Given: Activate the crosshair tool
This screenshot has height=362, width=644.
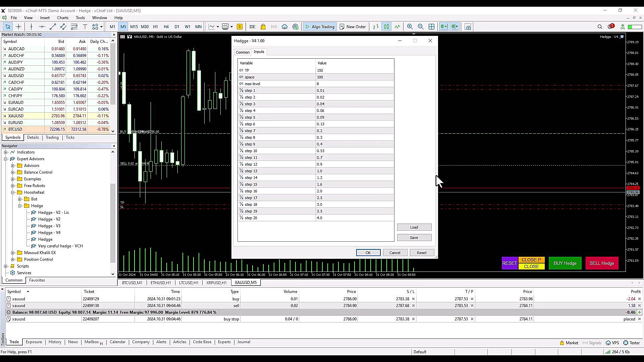Looking at the screenshot, I should [x=19, y=27].
